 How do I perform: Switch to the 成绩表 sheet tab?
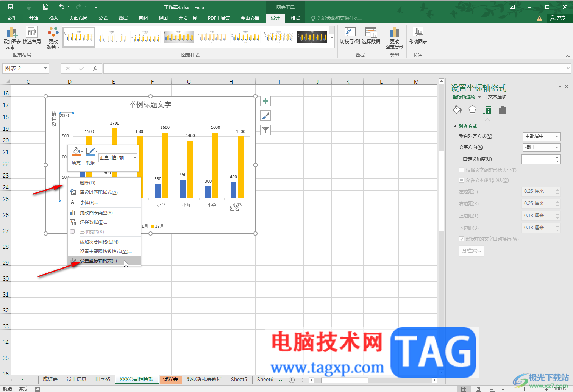(x=50, y=379)
